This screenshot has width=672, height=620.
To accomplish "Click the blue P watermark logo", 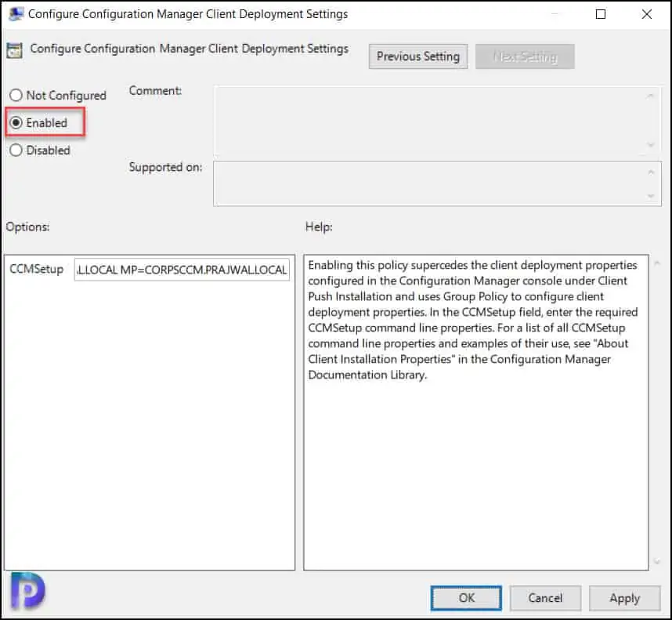I will [27, 590].
